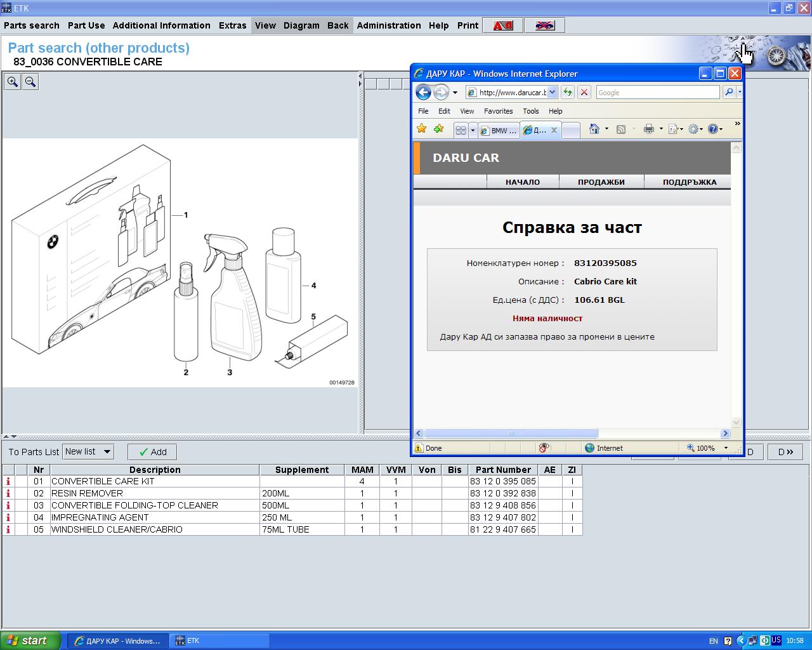Open zoom level dropdown in IE status bar
This screenshot has height=650, width=812.
(x=726, y=448)
